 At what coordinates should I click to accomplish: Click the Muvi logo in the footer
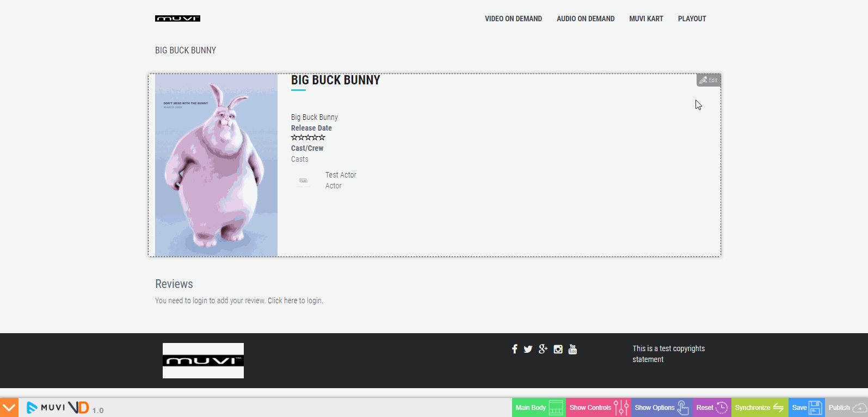pos(203,360)
